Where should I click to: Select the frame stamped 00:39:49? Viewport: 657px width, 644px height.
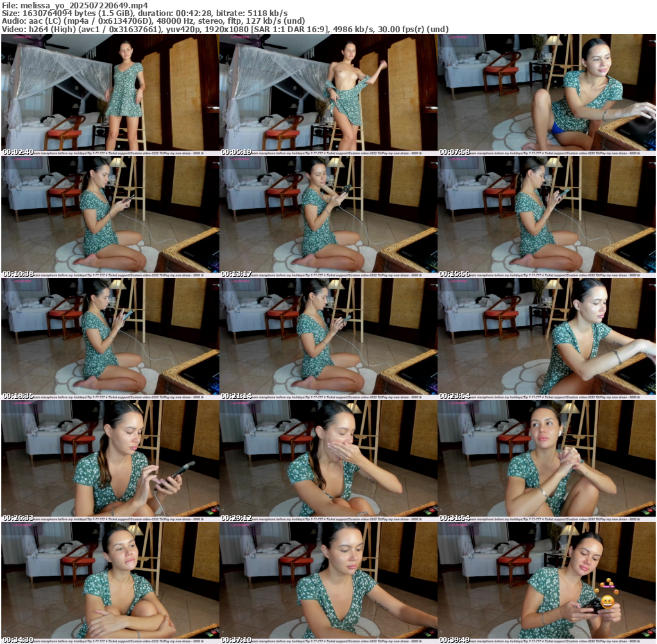pos(547,583)
